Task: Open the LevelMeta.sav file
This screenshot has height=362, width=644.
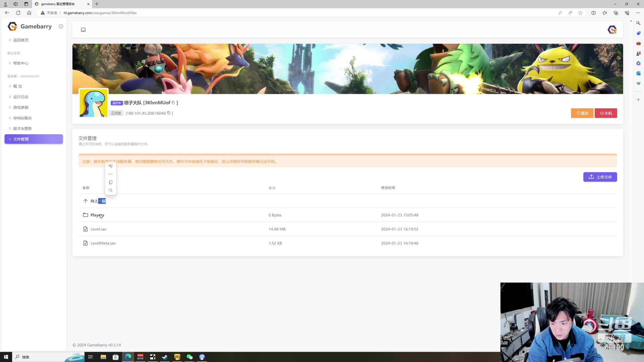Action: tap(103, 243)
